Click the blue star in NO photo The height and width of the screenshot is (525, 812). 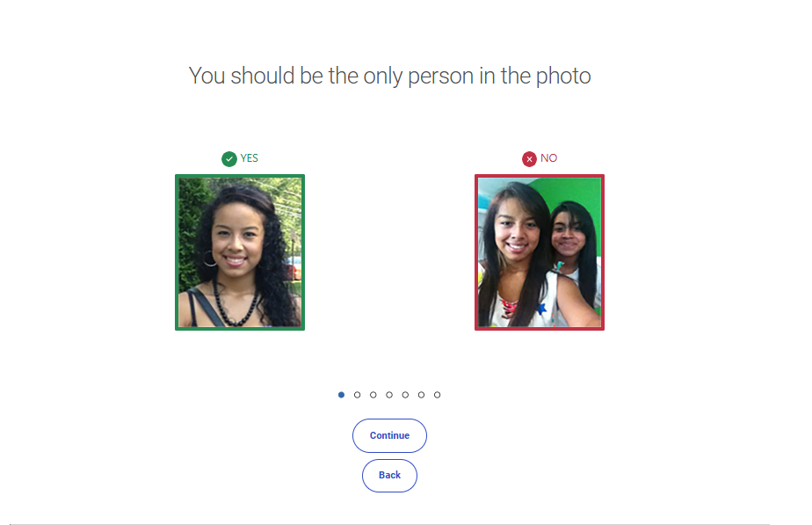[541, 310]
